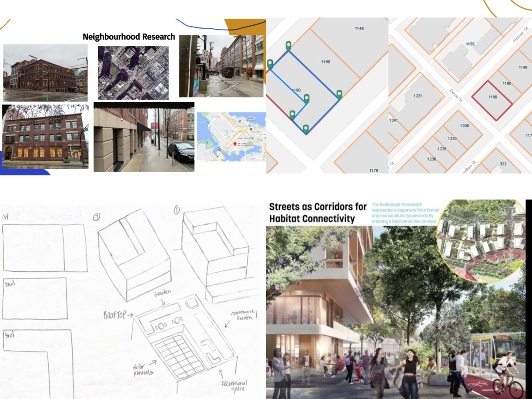The height and width of the screenshot is (399, 532).
Task: Click the 'solar pannels' handwritten note
Action: 143,370
